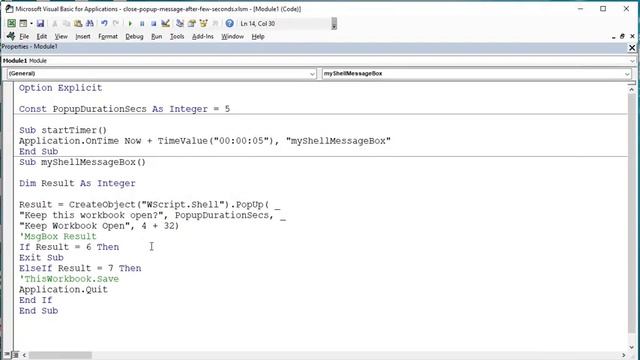Open the Format menu

pyautogui.click(x=108, y=36)
